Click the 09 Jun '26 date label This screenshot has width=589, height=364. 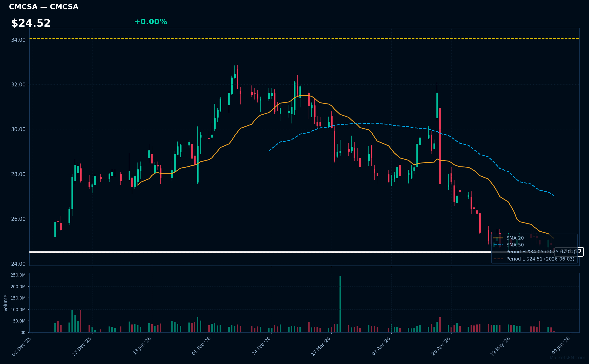[x=561, y=345]
